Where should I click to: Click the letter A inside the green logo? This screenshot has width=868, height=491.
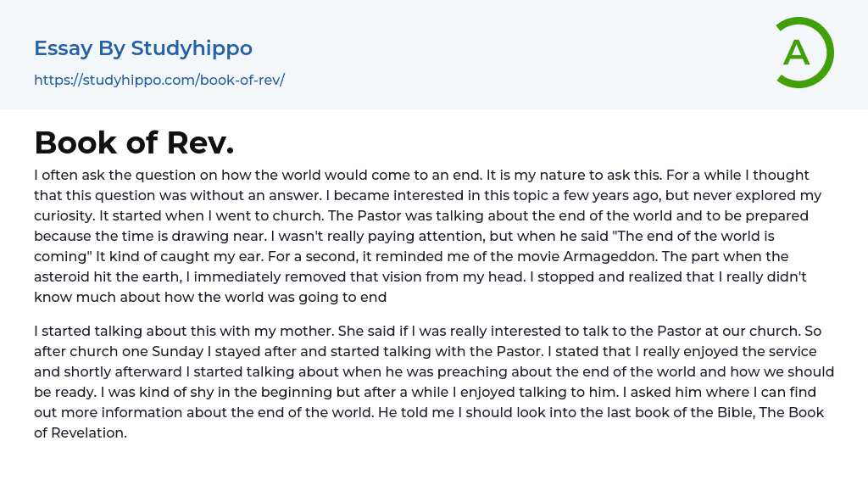[796, 53]
